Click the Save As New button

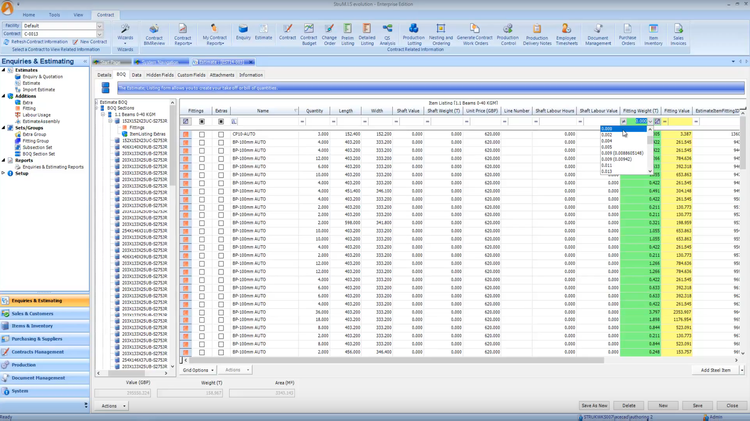click(x=594, y=406)
